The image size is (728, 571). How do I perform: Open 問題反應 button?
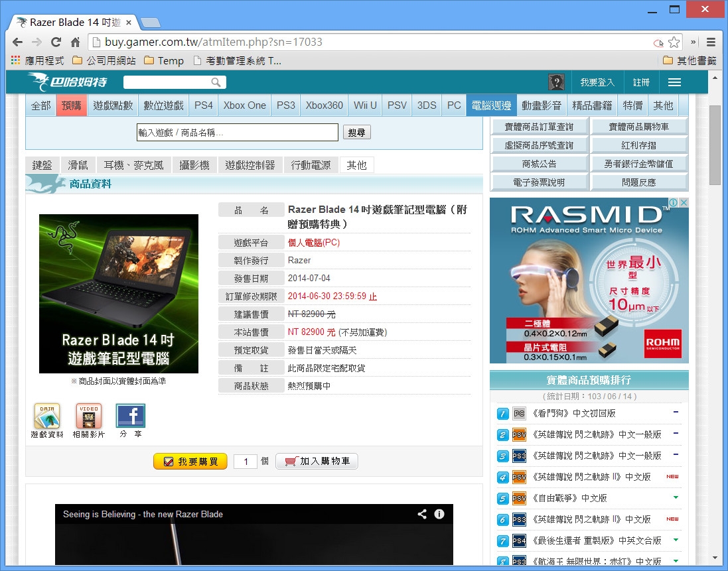[x=639, y=182]
